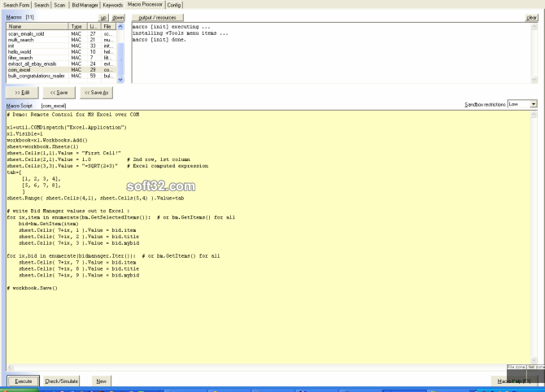Click the 'bid=bm.GetItem(item)' script line
The width and height of the screenshot is (545, 392).
(x=48, y=224)
